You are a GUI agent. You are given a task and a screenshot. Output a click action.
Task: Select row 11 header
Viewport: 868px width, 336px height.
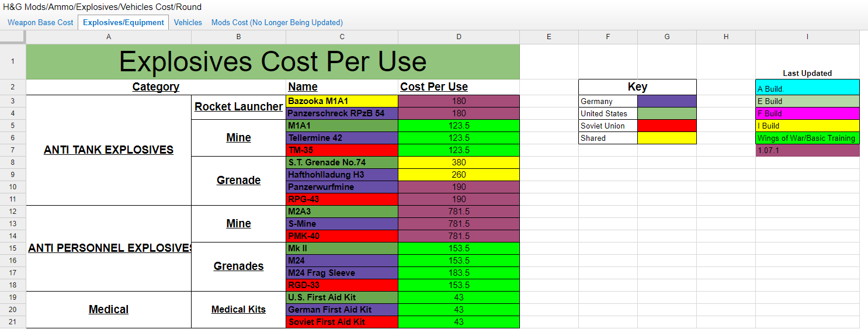pyautogui.click(x=13, y=199)
